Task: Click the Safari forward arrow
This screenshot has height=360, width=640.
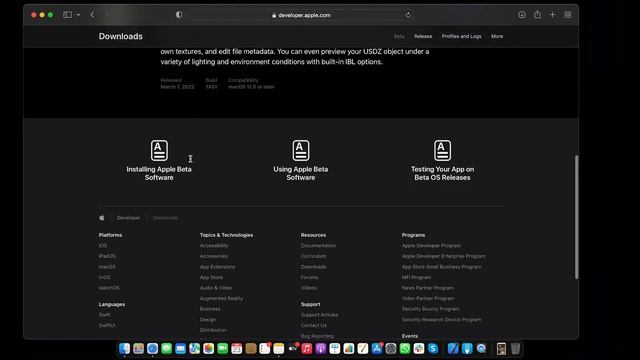Action: (x=107, y=15)
